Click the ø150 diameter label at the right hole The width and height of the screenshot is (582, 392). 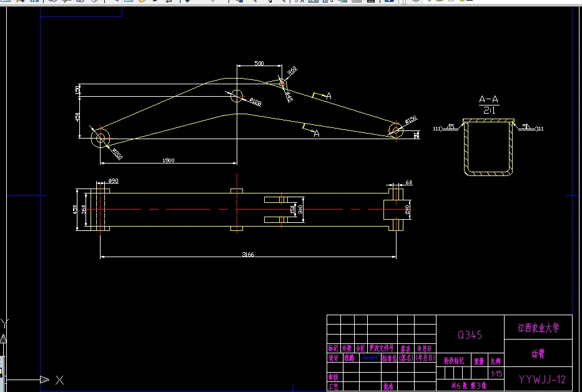(412, 120)
